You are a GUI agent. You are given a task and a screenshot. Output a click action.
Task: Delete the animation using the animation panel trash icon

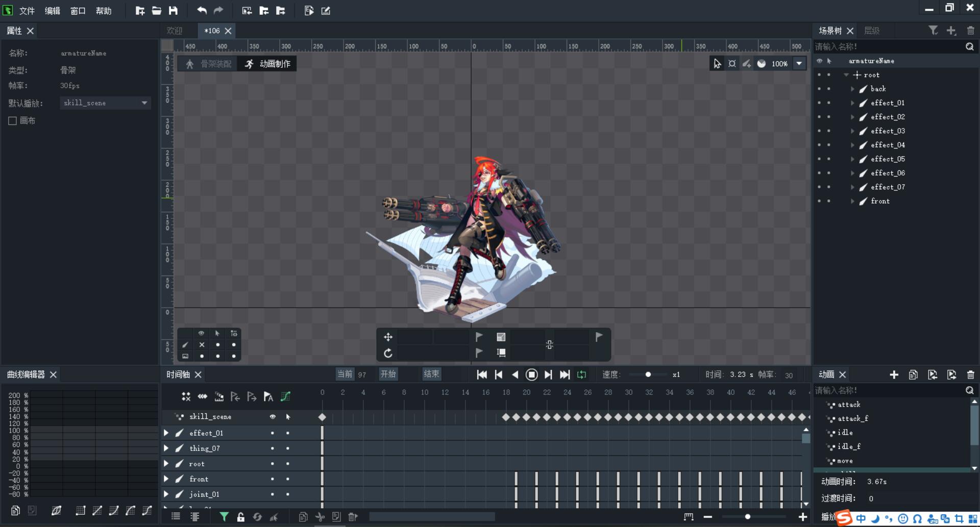(x=971, y=374)
